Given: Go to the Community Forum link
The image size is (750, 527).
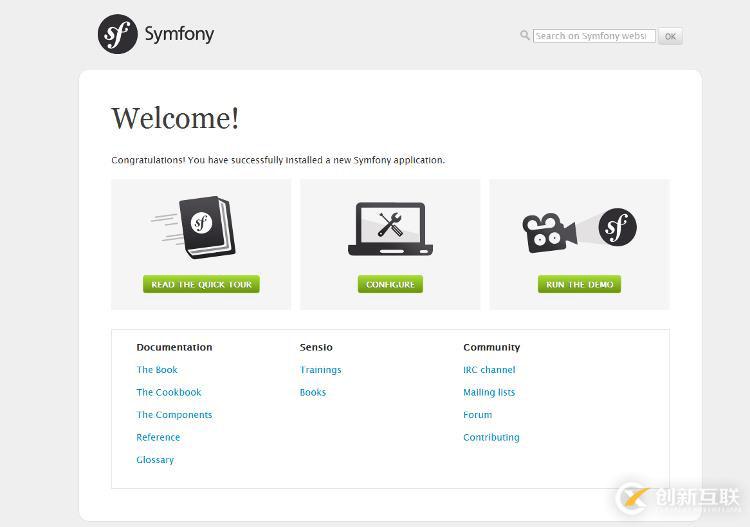Looking at the screenshot, I should tap(477, 415).
